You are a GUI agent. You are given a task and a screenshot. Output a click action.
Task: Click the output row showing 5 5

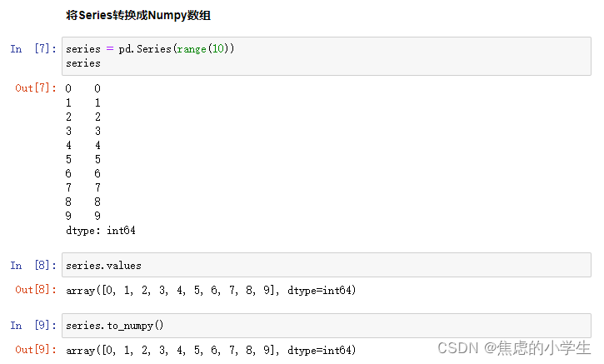pos(82,159)
